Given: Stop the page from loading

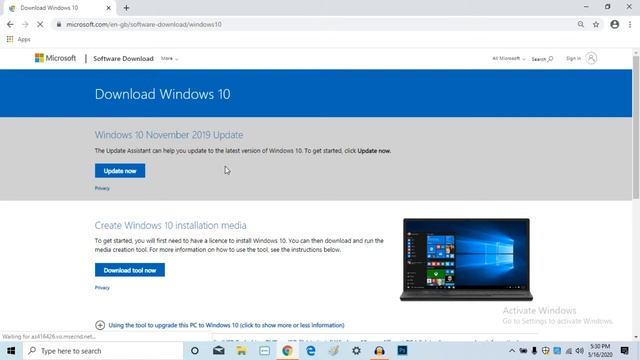Looking at the screenshot, I should [x=40, y=24].
